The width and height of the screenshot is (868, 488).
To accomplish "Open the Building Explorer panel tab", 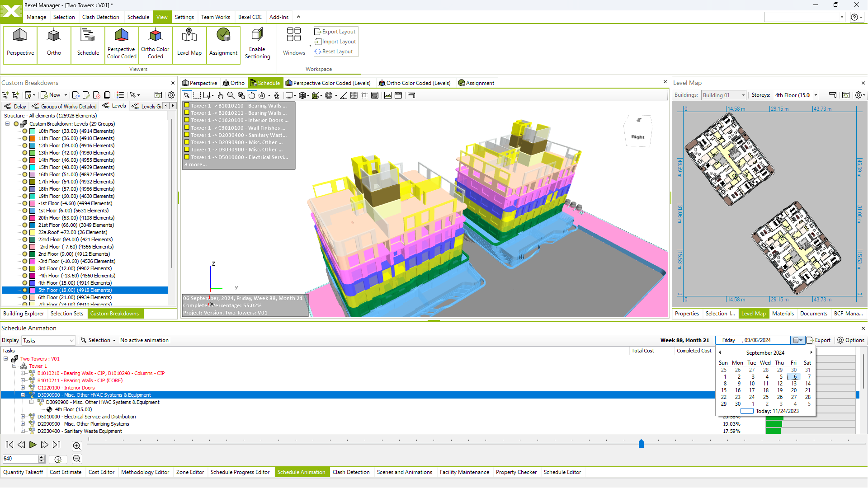I will click(x=24, y=314).
